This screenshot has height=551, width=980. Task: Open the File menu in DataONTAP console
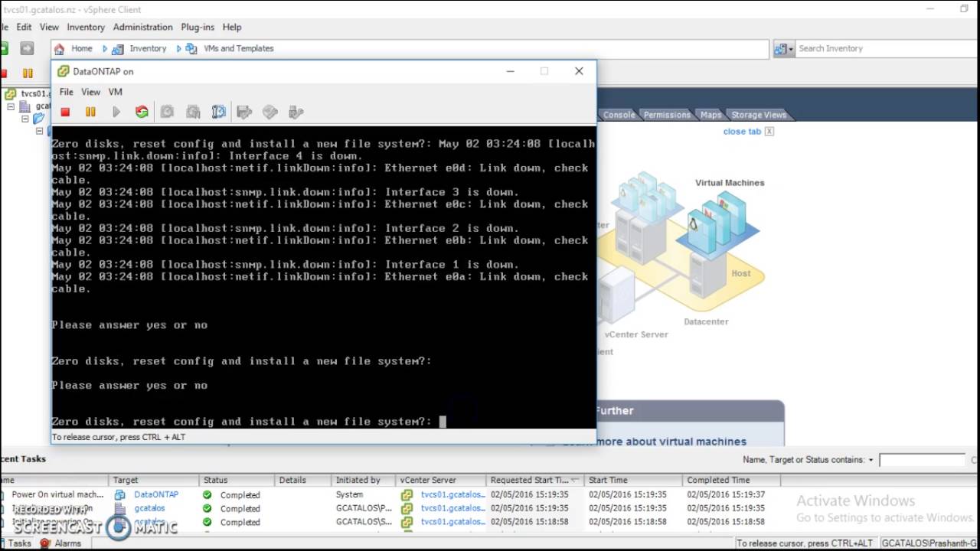tap(67, 92)
